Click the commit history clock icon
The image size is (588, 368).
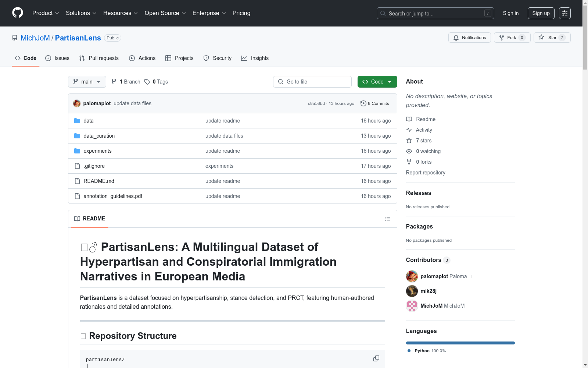pos(363,103)
